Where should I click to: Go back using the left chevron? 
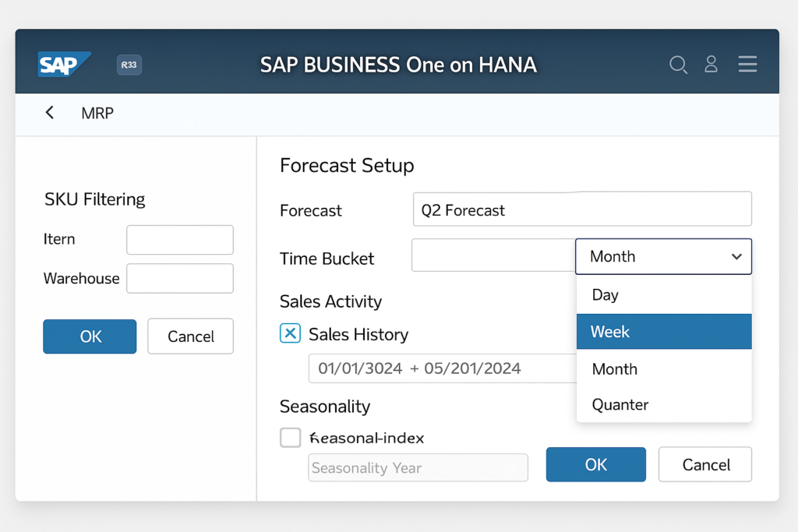[x=50, y=113]
